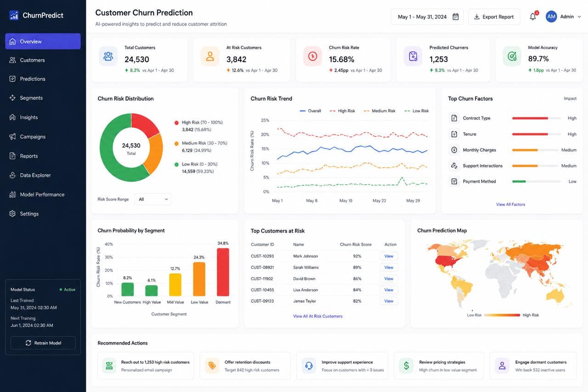The width and height of the screenshot is (588, 392).
Task: Toggle the Overall series in trend legend
Action: coord(310,111)
